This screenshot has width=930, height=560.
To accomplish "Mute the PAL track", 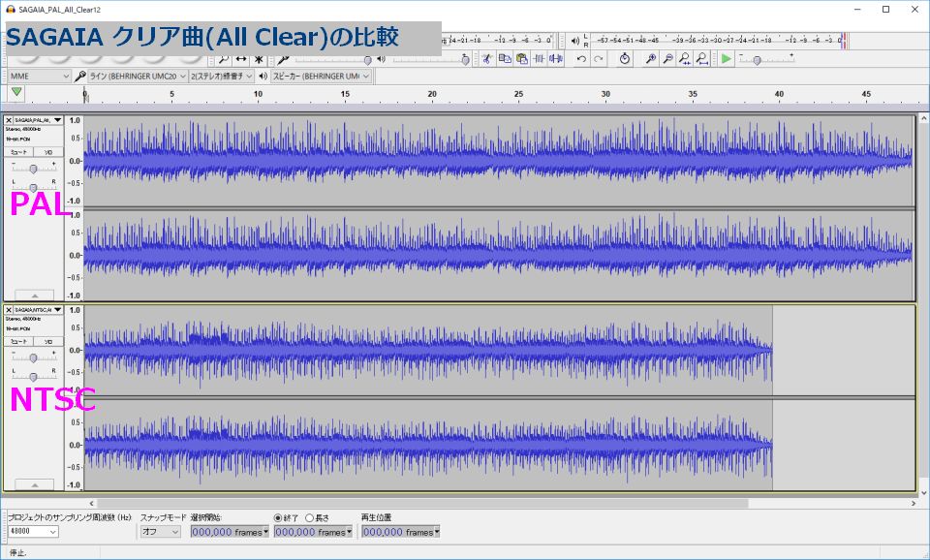I will coord(18,152).
